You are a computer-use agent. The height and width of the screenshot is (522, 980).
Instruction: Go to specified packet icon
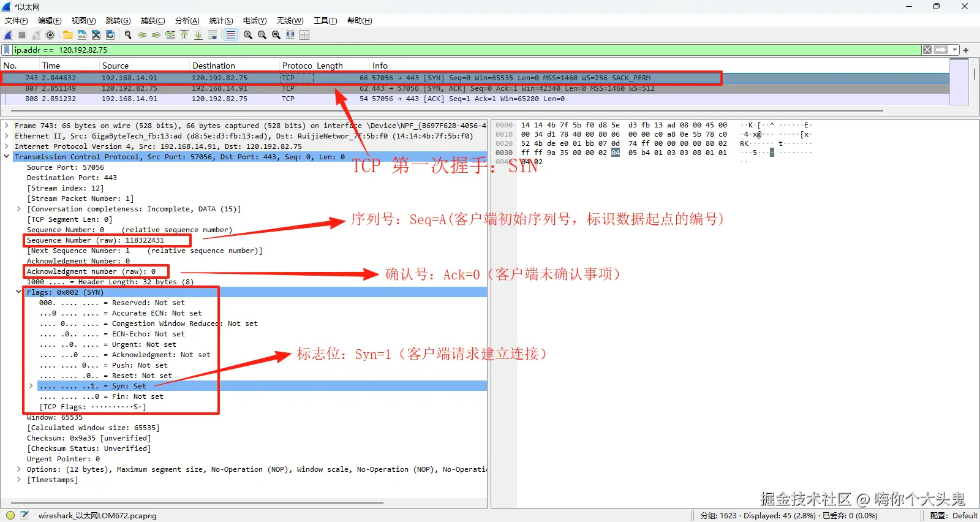pos(170,35)
